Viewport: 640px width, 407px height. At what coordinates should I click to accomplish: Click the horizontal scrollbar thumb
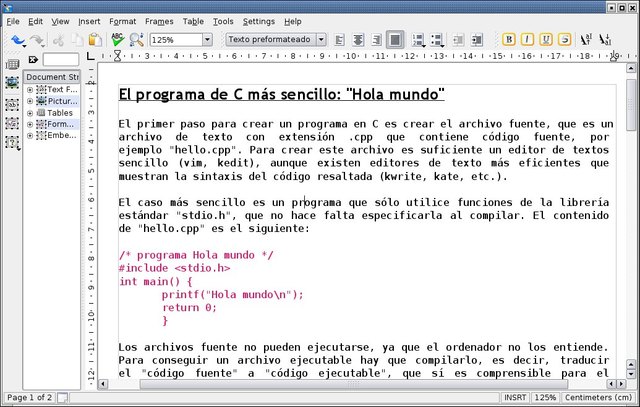353,384
